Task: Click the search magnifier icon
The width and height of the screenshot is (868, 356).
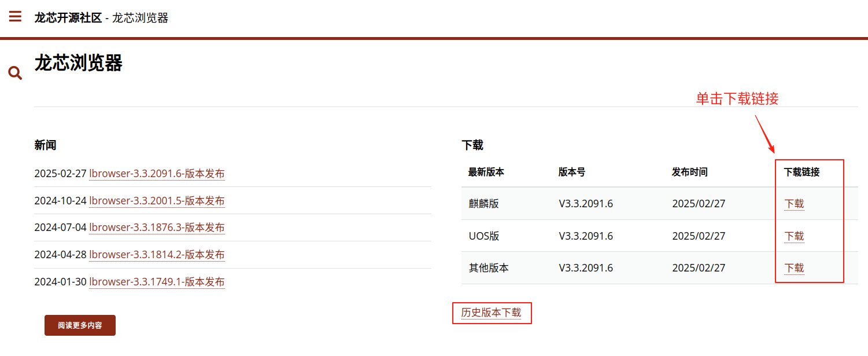Action: [x=15, y=73]
